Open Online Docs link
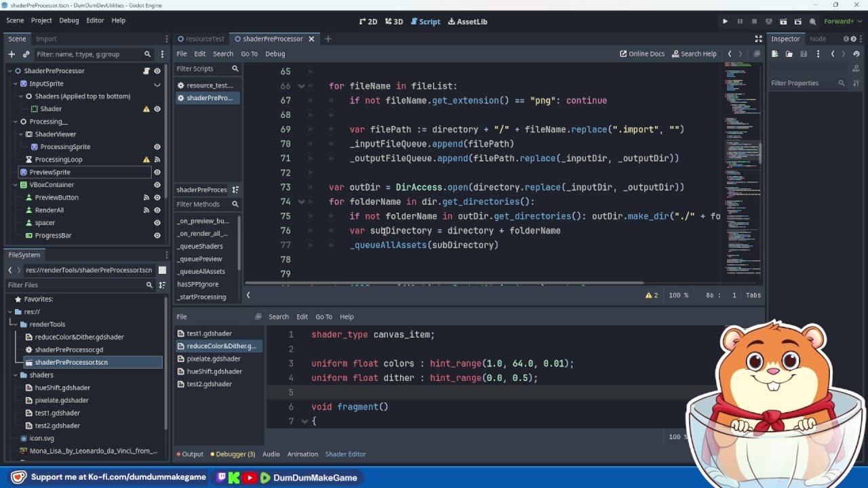Viewport: 868px width, 488px height. (642, 54)
